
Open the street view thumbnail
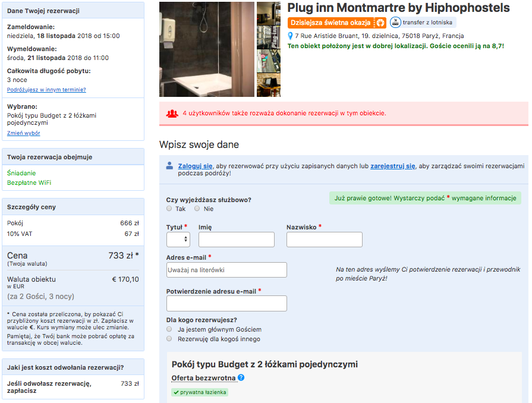[x=268, y=61]
